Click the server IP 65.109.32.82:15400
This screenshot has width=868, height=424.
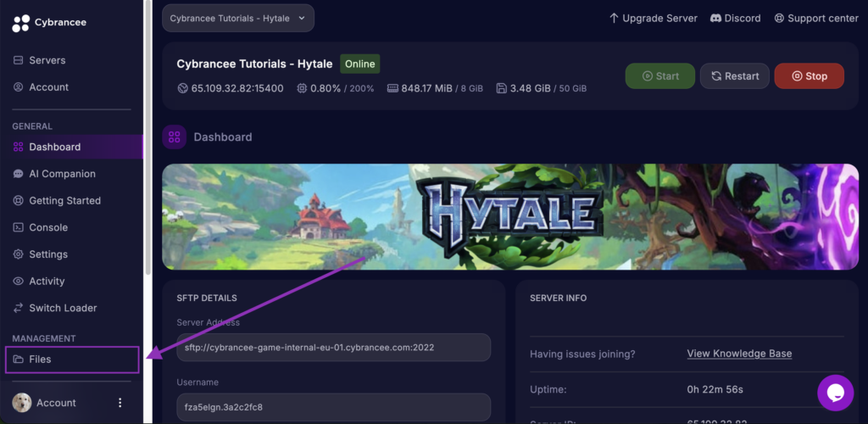(x=237, y=88)
